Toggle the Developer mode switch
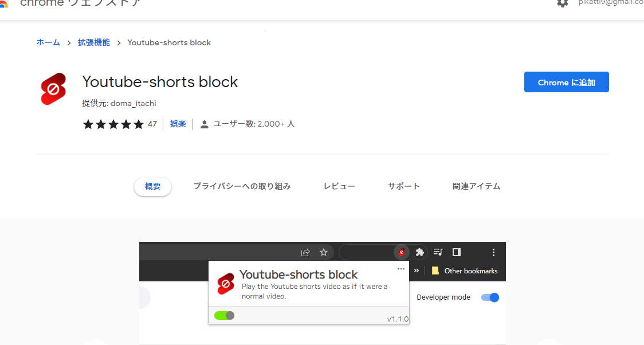The width and height of the screenshot is (644, 345). [490, 297]
